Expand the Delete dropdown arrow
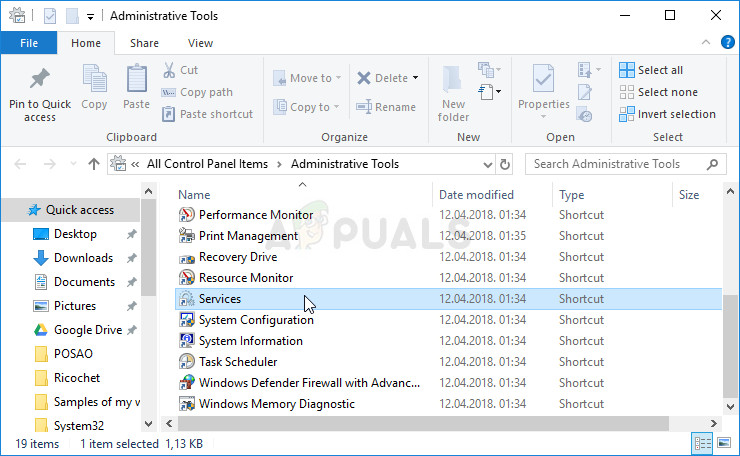Screen dimensions: 740x456 point(415,78)
